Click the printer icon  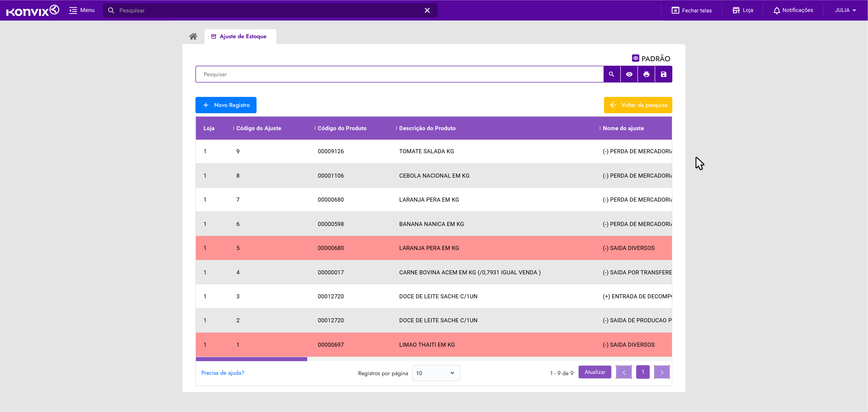(x=646, y=74)
